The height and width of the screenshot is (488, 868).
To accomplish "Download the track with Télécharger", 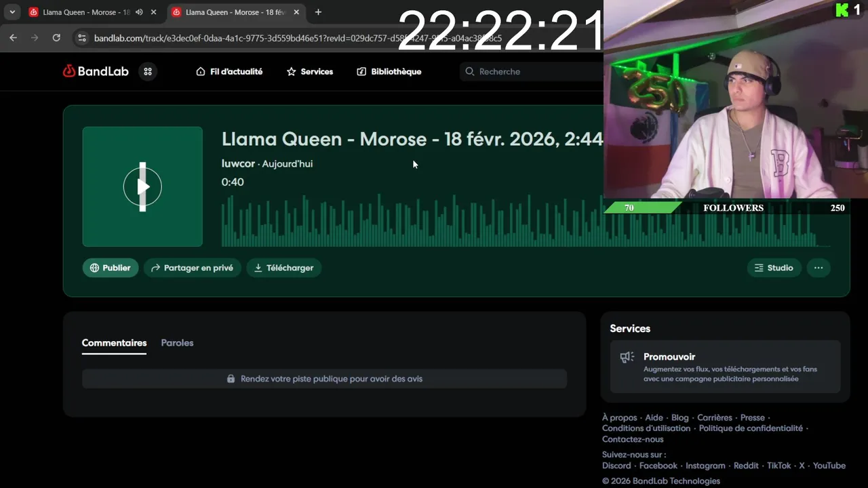I will click(283, 268).
